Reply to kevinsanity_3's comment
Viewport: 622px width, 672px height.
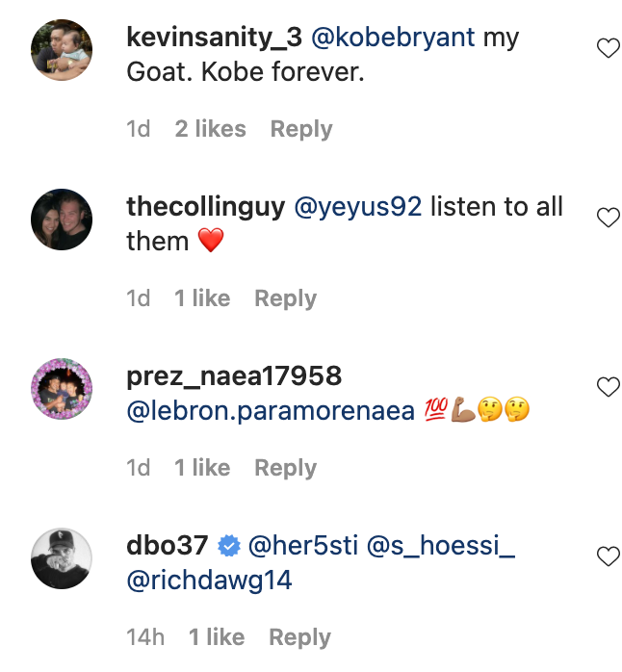[x=300, y=129]
